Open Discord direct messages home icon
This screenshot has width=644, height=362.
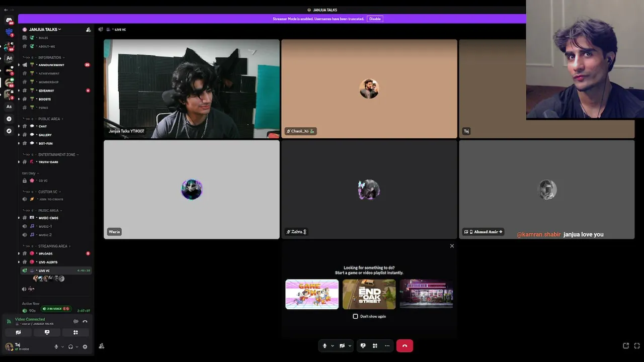[9, 21]
